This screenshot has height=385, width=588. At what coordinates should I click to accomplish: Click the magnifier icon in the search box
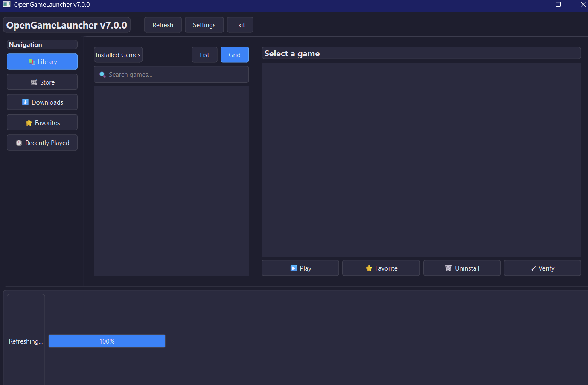[x=102, y=75]
